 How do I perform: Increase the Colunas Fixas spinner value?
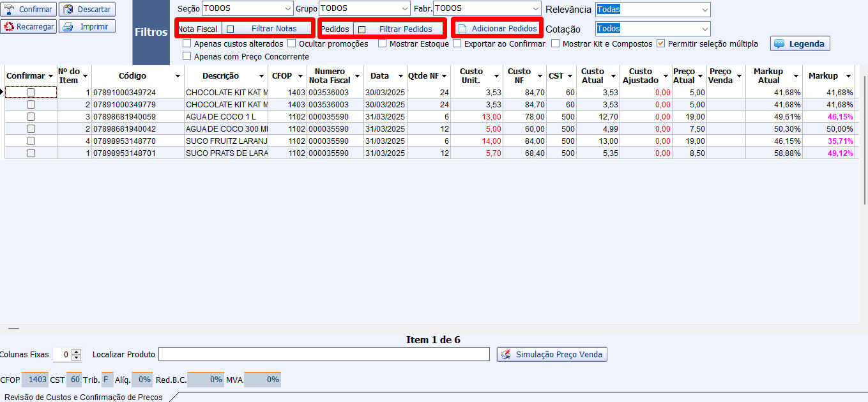click(x=77, y=352)
